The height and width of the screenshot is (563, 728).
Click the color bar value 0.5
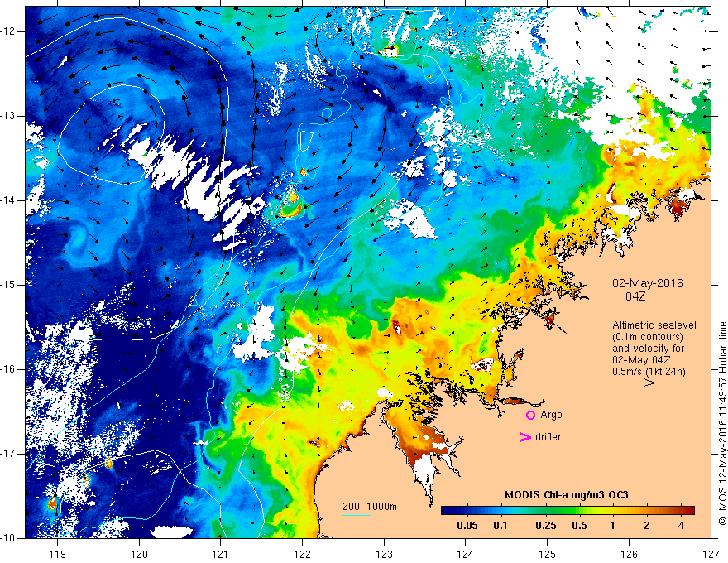click(579, 526)
